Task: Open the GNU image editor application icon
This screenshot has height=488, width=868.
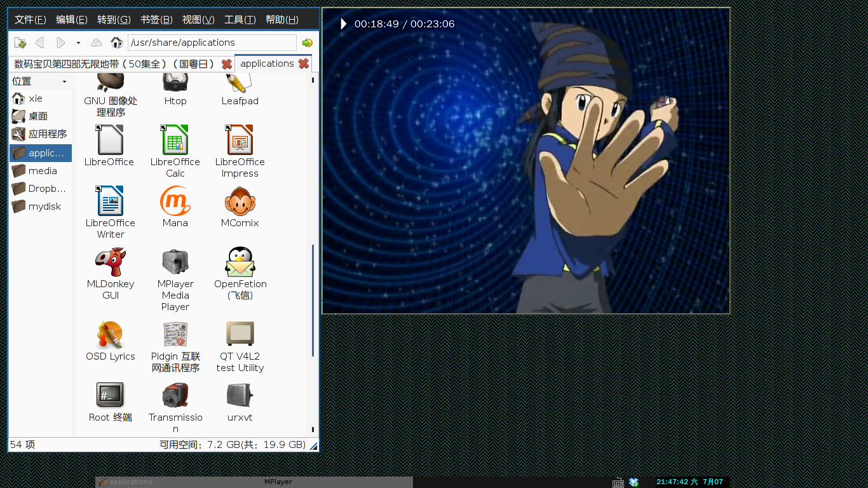Action: [111, 81]
